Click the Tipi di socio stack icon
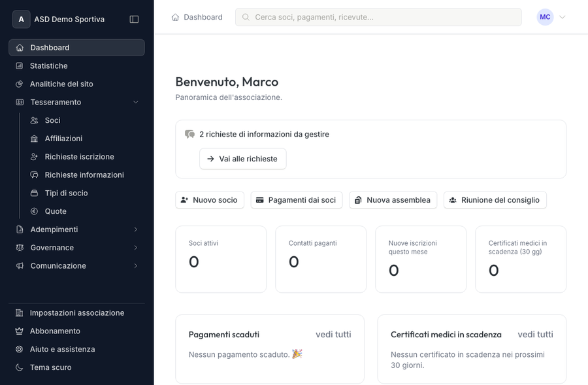The image size is (588, 385). pos(34,193)
